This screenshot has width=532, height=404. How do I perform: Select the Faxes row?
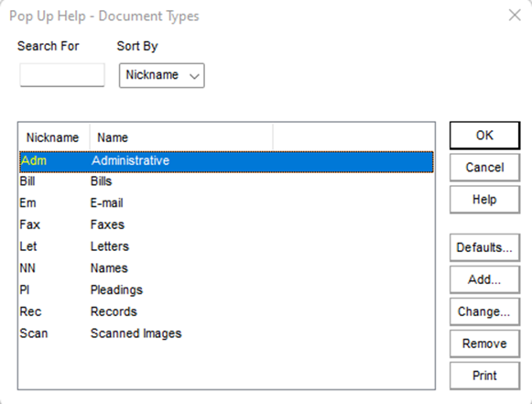[226, 224]
